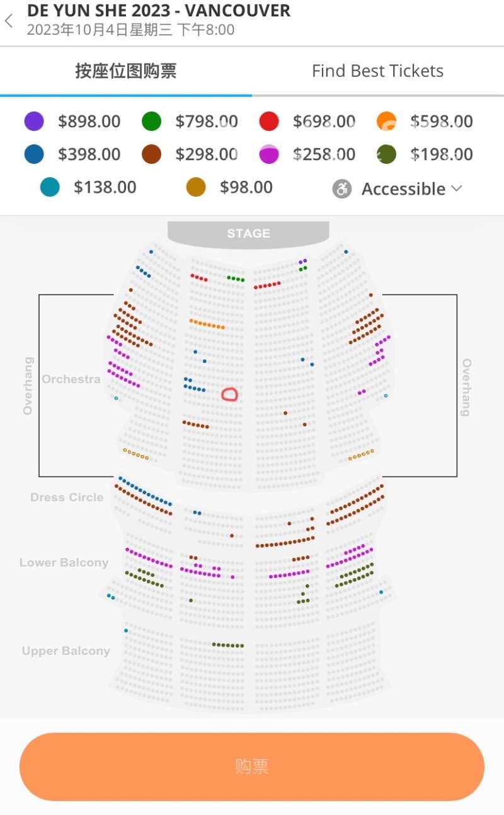Viewport: 504px width, 815px height.
Task: Switch to Find Best Tickets tab
Action: [x=377, y=71]
